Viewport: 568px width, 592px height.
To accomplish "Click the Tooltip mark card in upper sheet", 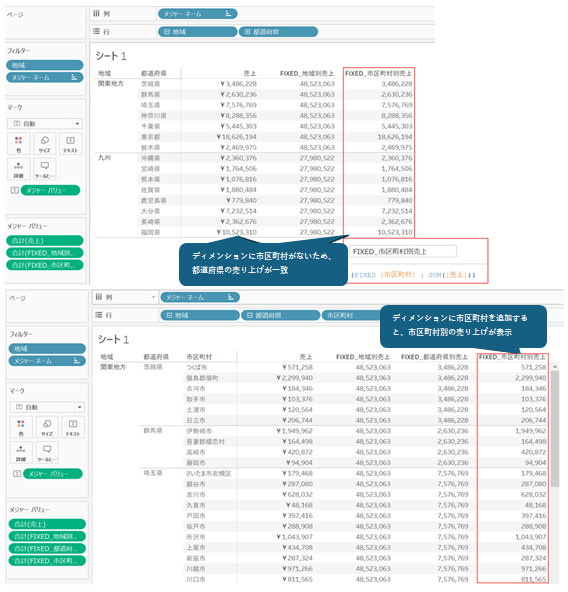I will click(x=45, y=169).
